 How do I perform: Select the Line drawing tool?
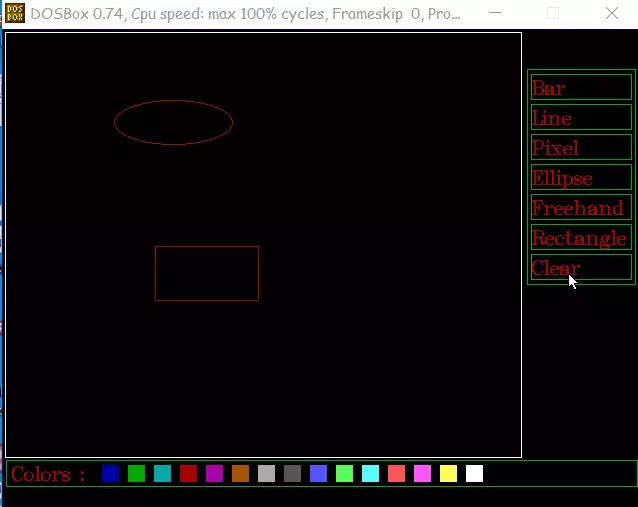(581, 117)
